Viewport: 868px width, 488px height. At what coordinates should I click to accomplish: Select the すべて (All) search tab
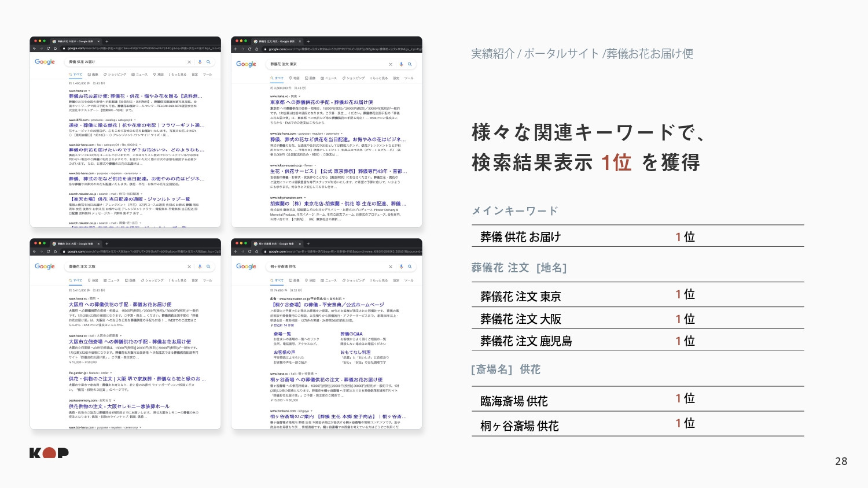pos(75,75)
